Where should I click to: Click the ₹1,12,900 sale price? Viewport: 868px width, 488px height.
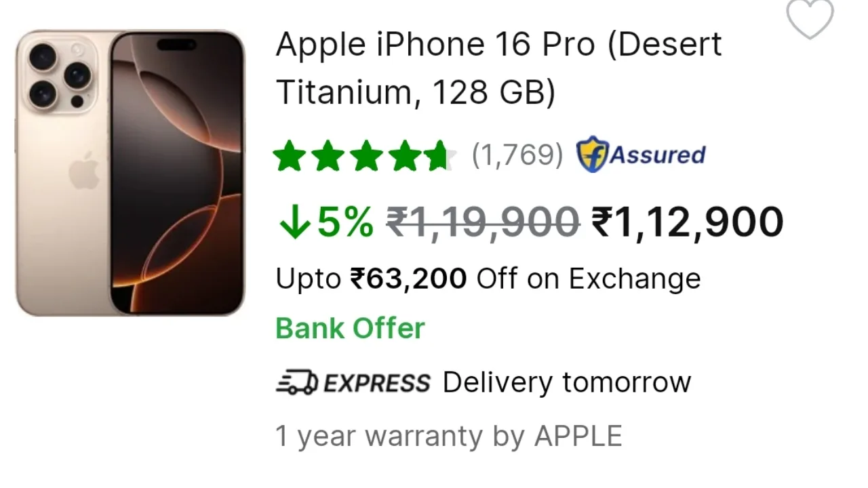coord(688,222)
